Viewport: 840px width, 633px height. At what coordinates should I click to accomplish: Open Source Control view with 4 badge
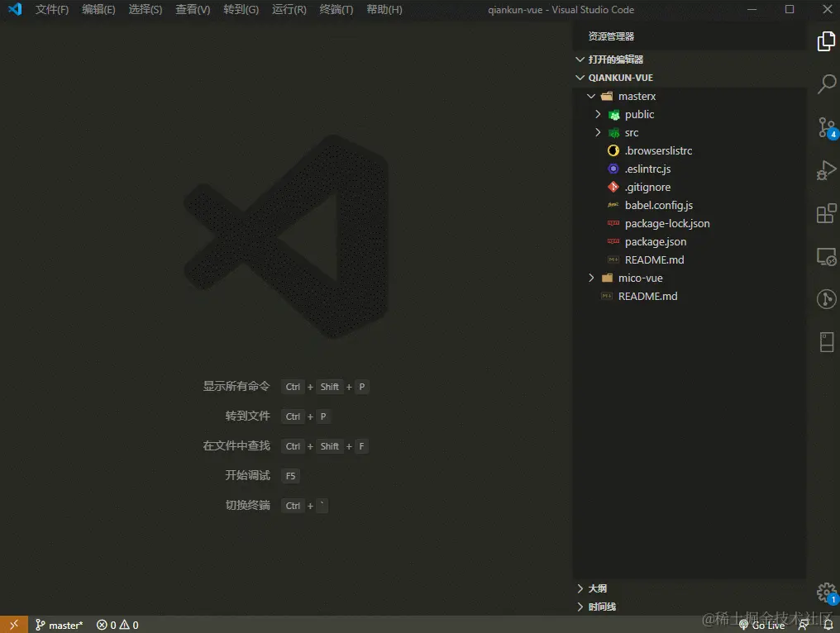point(826,127)
